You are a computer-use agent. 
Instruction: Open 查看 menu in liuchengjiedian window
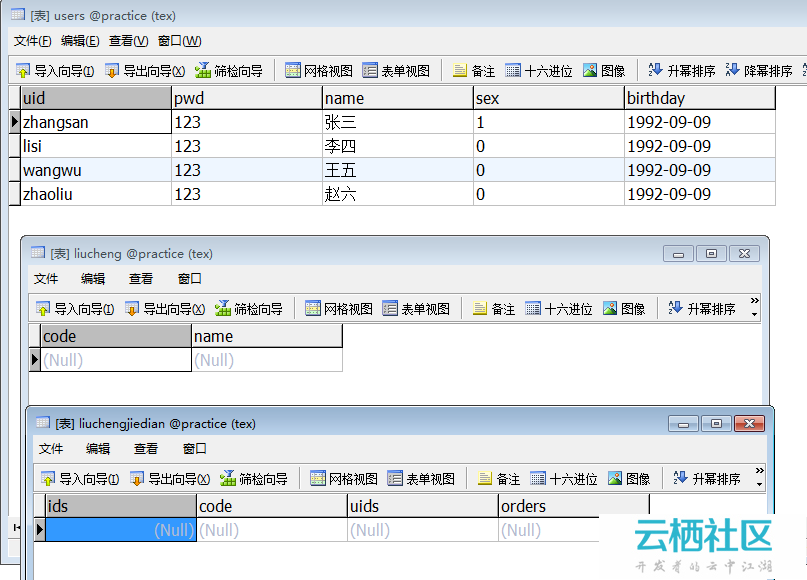tap(146, 448)
